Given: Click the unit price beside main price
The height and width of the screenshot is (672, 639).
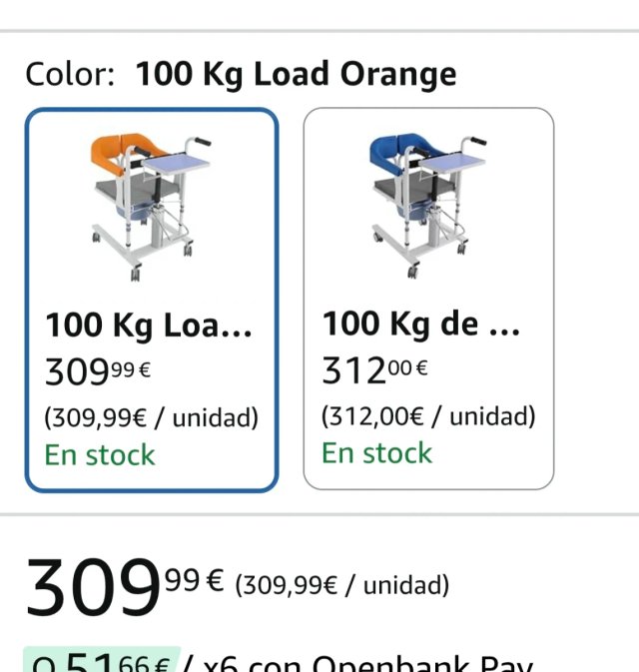Looking at the screenshot, I should [342, 585].
